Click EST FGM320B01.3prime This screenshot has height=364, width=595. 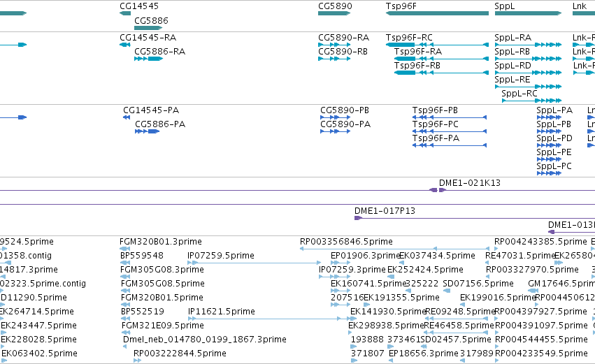coord(161,242)
